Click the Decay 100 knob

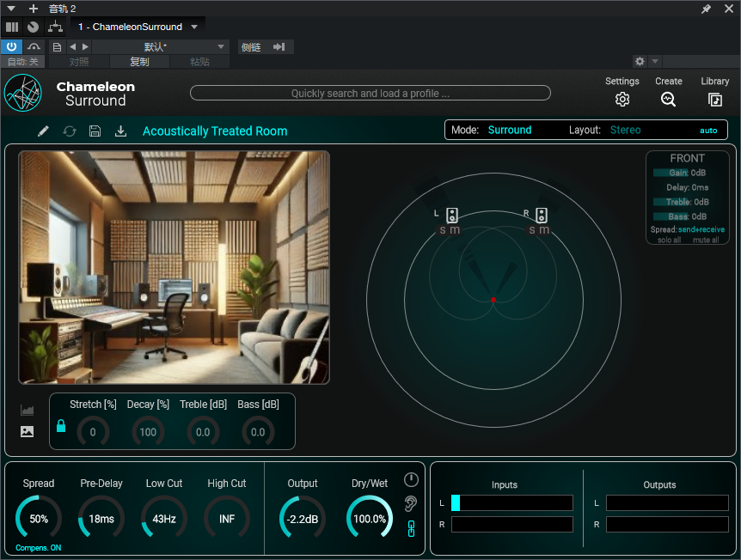(148, 431)
